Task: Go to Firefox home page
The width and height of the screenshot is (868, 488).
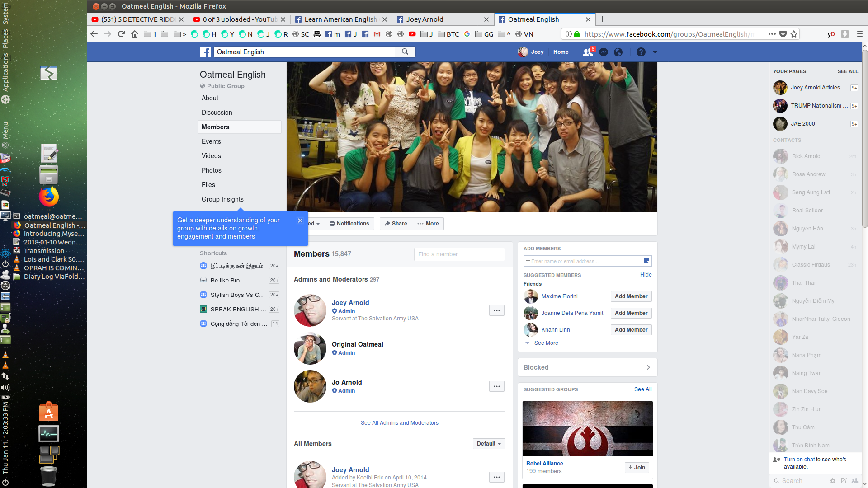Action: click(135, 34)
